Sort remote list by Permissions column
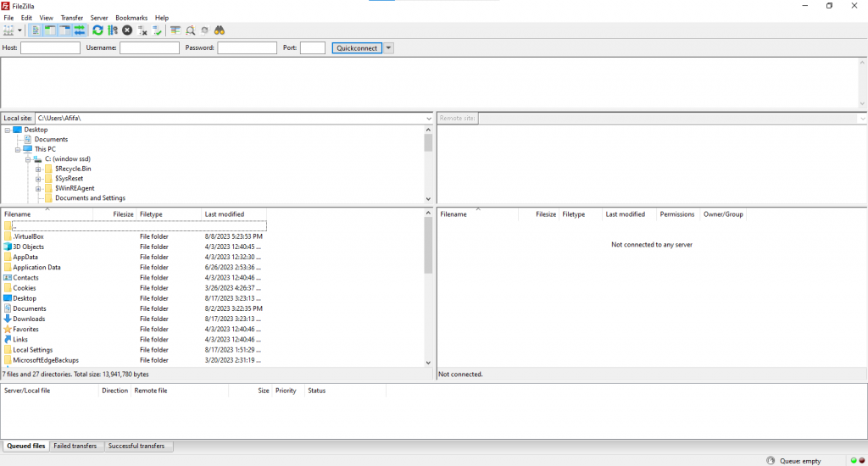 tap(677, 214)
